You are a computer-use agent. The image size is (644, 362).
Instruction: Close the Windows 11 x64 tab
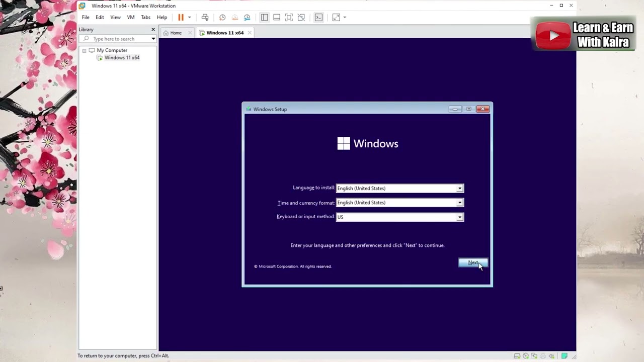pos(249,33)
